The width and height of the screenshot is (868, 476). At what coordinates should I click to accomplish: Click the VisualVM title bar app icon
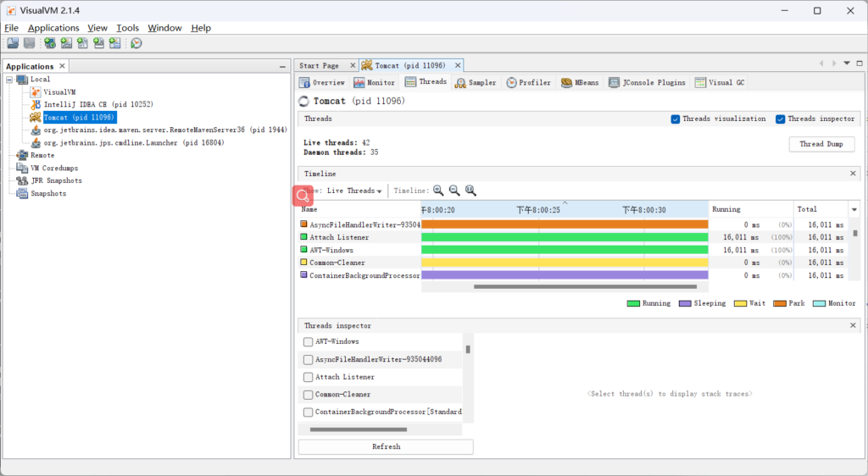[x=11, y=10]
